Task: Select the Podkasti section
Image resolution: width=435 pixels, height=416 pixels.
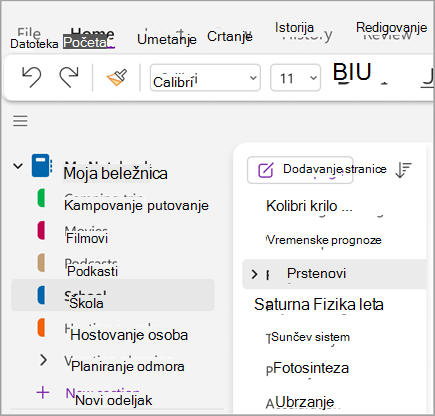Action: [x=93, y=271]
